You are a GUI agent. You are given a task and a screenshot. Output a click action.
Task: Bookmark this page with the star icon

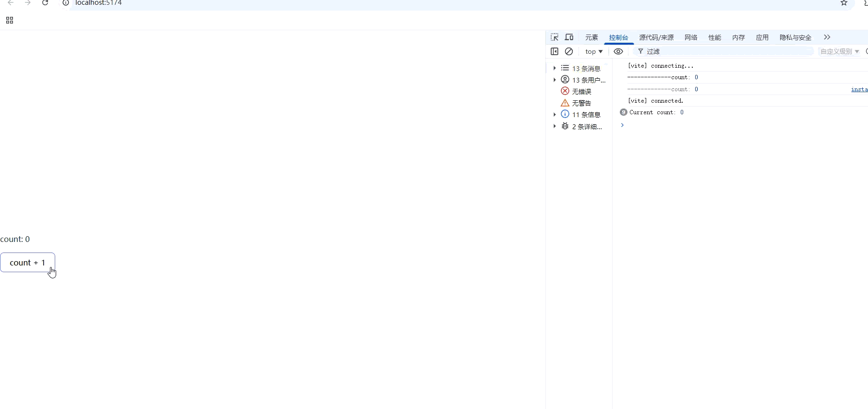click(x=844, y=3)
